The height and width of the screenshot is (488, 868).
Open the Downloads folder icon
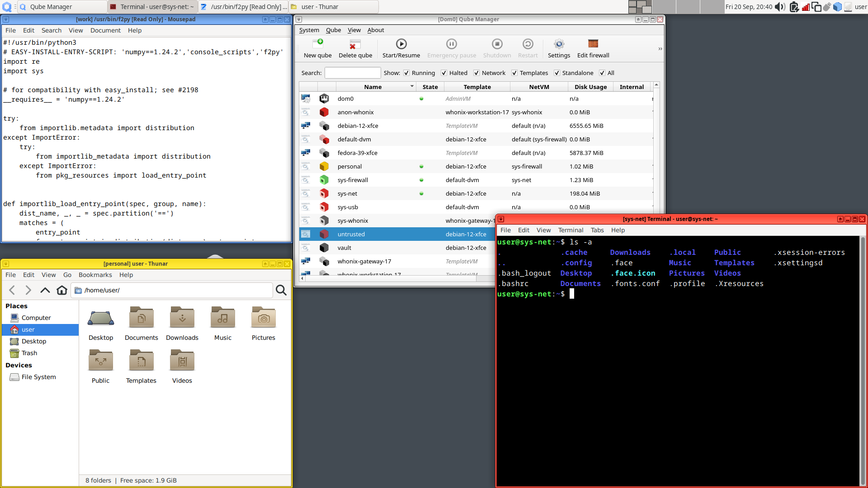point(182,317)
